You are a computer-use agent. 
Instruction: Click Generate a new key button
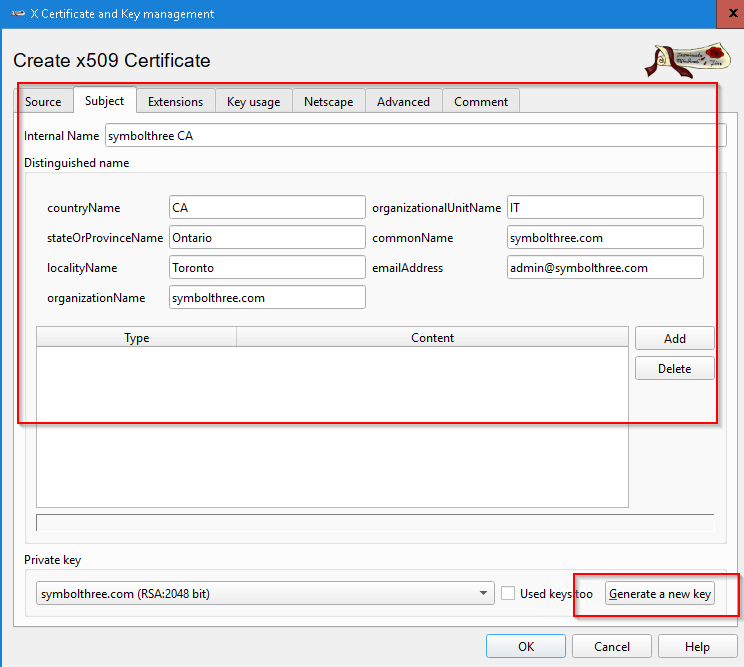[660, 594]
